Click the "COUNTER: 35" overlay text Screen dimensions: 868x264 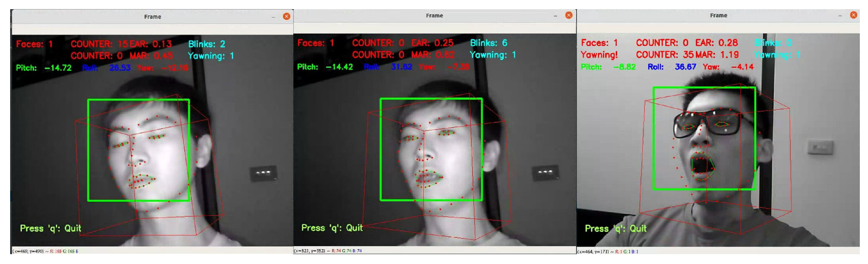pyautogui.click(x=665, y=55)
